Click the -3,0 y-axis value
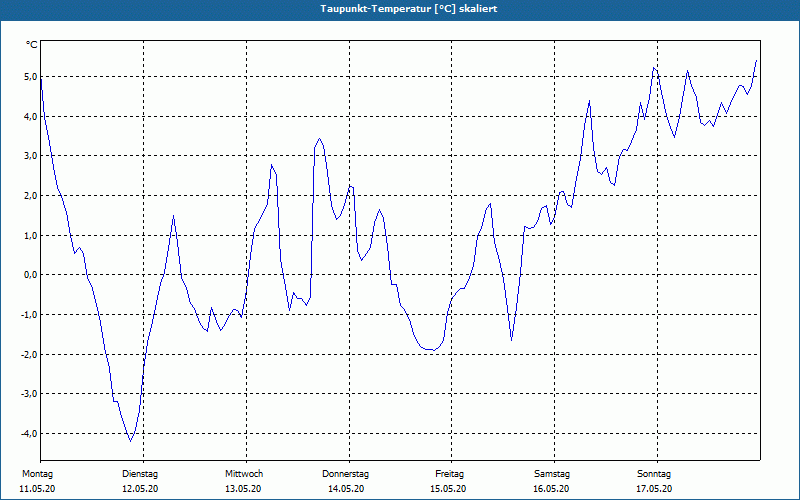The image size is (800, 500). (x=29, y=394)
